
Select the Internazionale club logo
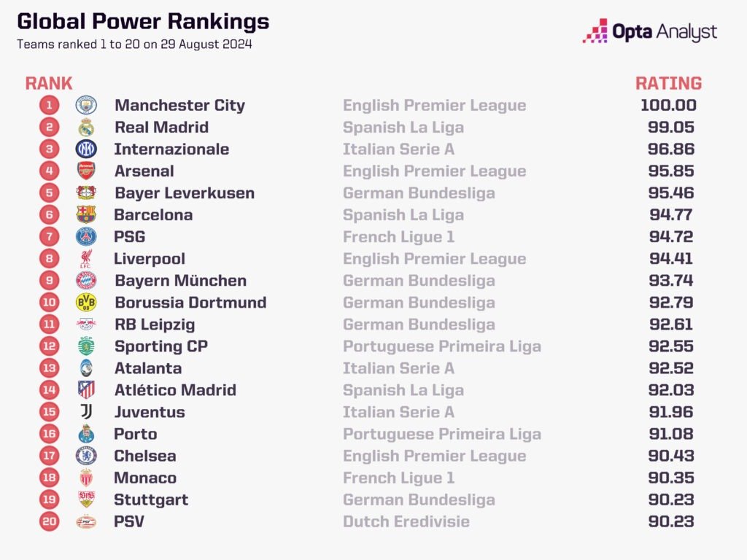click(86, 149)
